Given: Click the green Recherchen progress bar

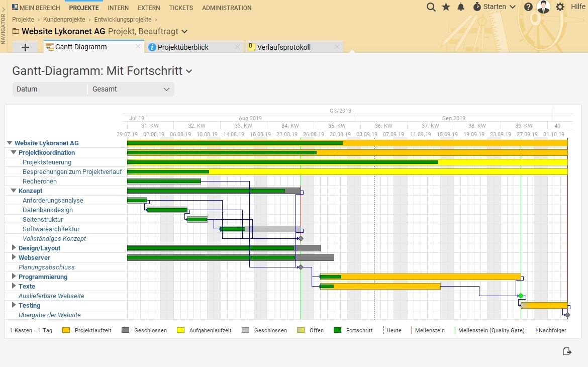Looking at the screenshot, I should [x=164, y=181].
